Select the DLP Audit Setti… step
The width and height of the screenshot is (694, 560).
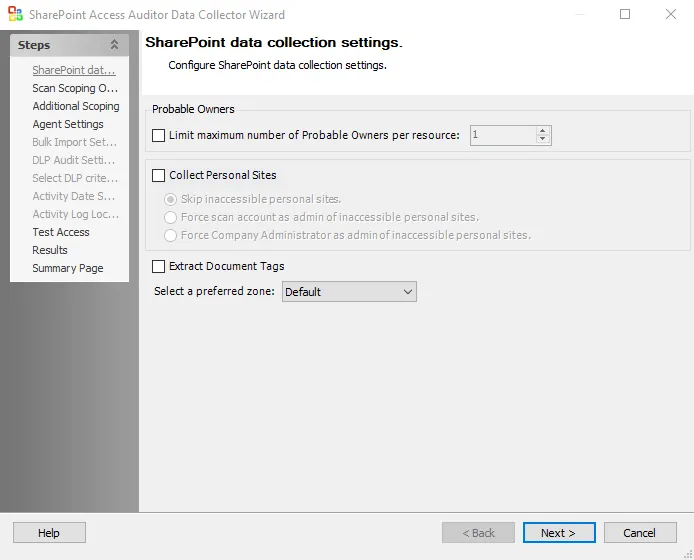tap(73, 160)
